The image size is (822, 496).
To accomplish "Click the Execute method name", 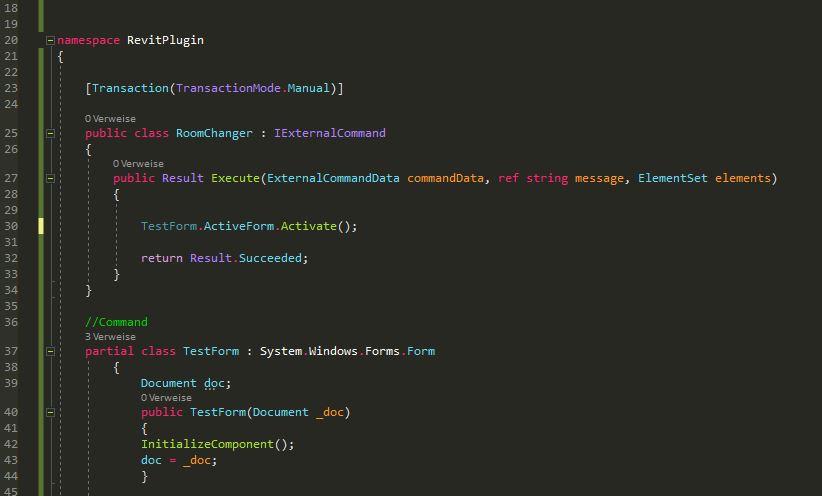I will click(x=235, y=178).
